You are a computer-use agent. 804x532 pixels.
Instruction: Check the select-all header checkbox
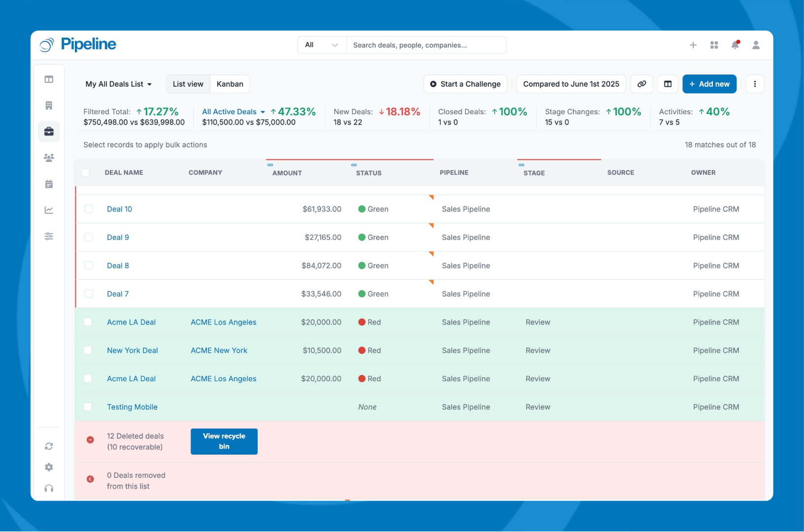[86, 172]
